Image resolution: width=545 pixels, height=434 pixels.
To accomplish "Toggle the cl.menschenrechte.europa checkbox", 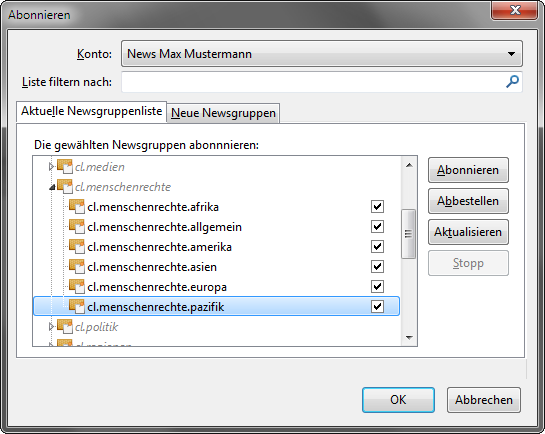I will point(377,287).
